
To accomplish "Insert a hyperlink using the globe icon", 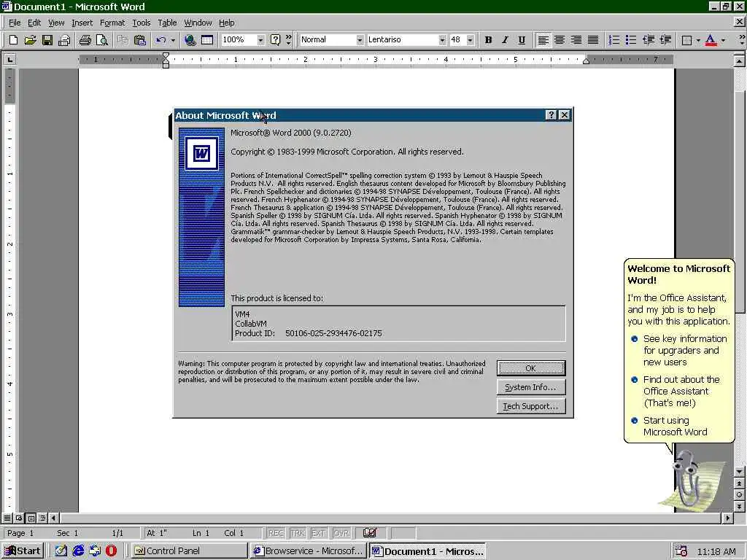I will (190, 40).
